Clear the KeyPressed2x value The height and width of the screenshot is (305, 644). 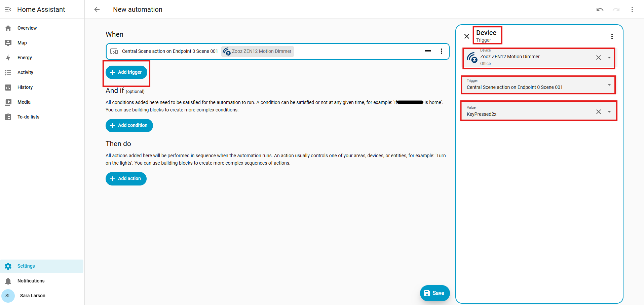(599, 112)
